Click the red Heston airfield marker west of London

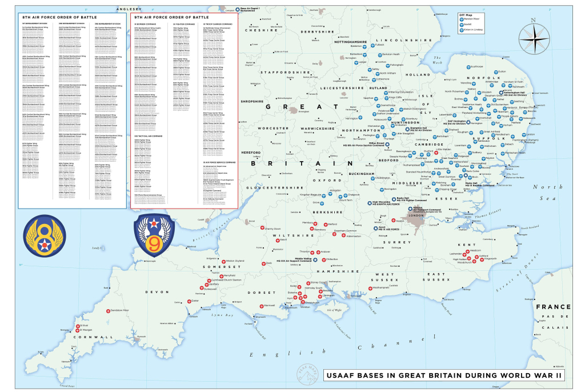394,220
